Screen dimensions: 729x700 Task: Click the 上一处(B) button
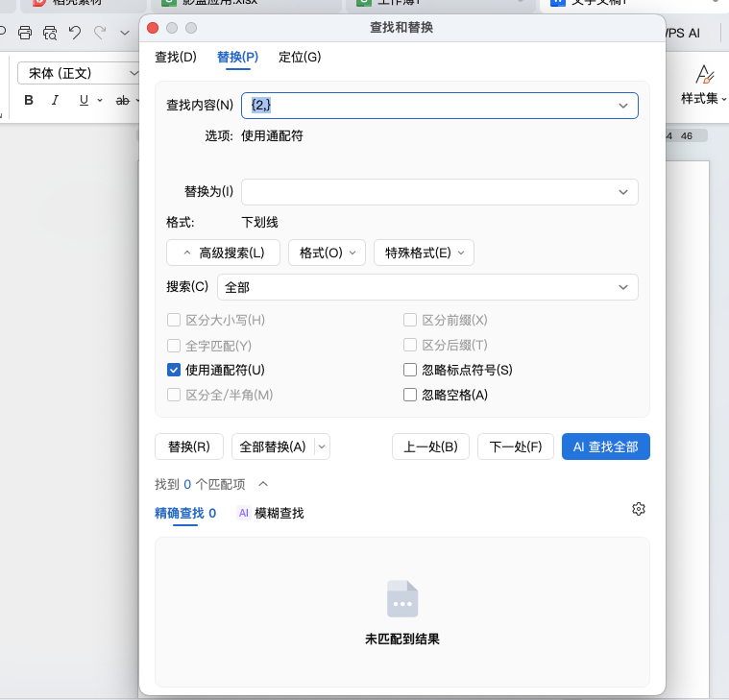coord(430,447)
